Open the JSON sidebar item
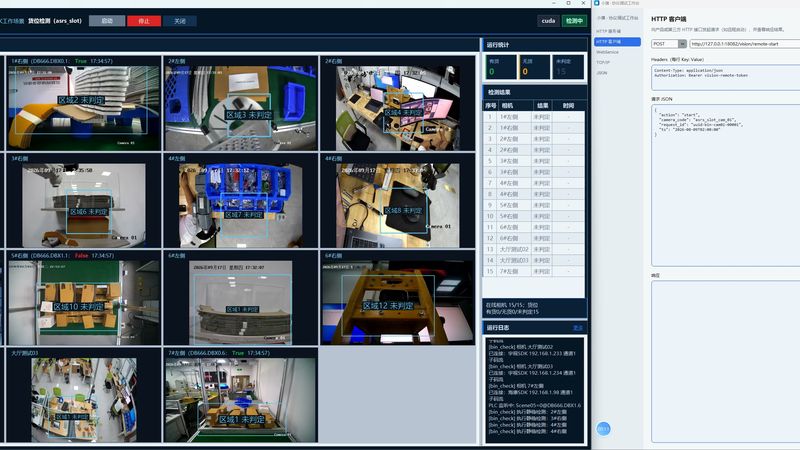This screenshot has height=450, width=800. [602, 73]
